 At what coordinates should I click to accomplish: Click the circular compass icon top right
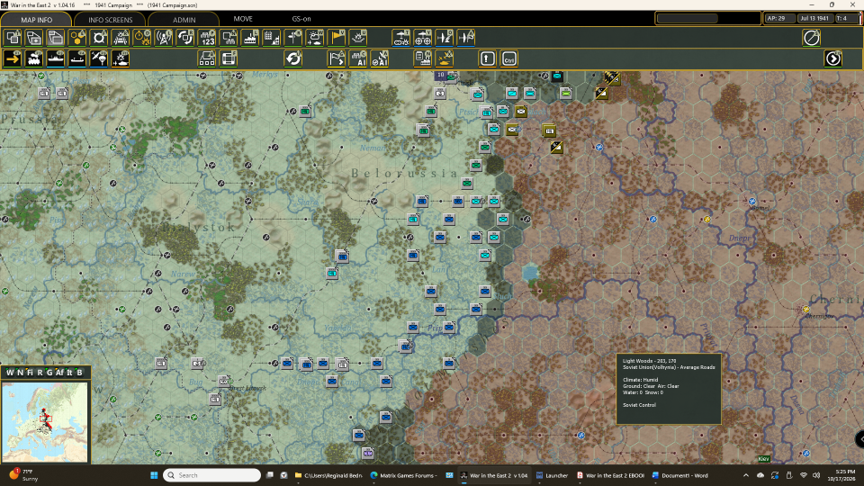[x=812, y=38]
